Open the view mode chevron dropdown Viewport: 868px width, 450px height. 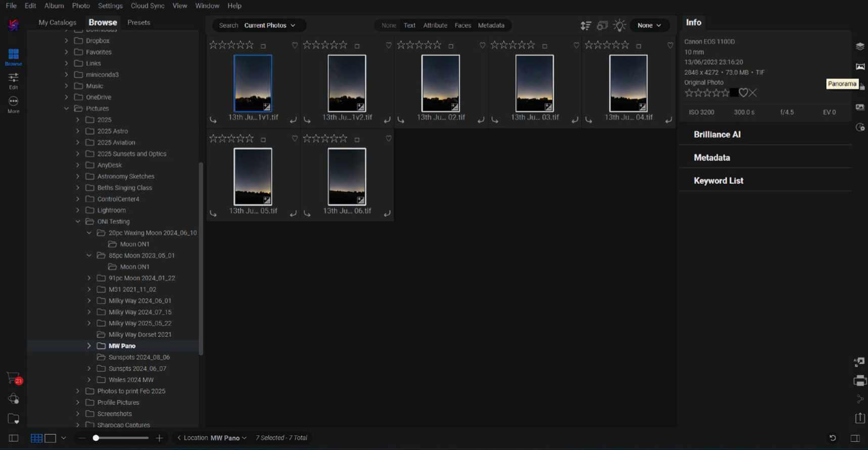[64, 438]
